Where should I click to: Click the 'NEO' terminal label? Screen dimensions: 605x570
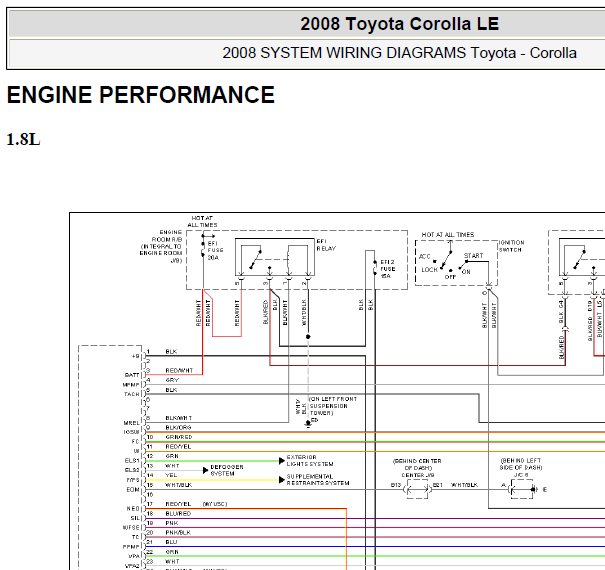(133, 509)
